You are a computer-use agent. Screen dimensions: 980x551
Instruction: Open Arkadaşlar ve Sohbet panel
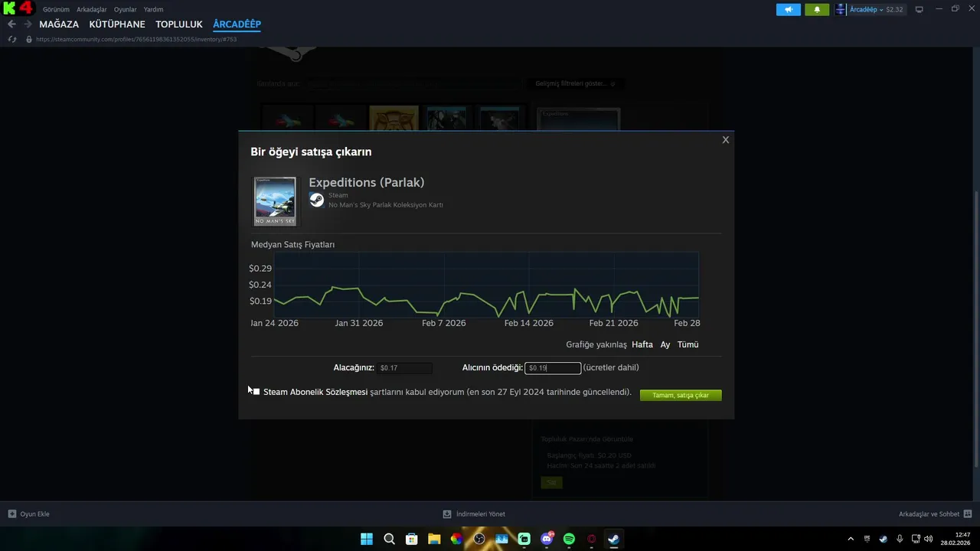(935, 514)
